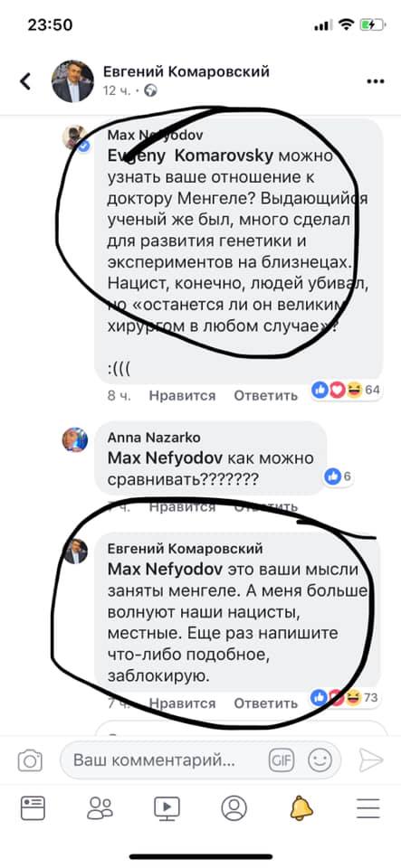Tap the camera icon to attach a photo
Viewport: 401px width, 868px height.
pyautogui.click(x=30, y=760)
